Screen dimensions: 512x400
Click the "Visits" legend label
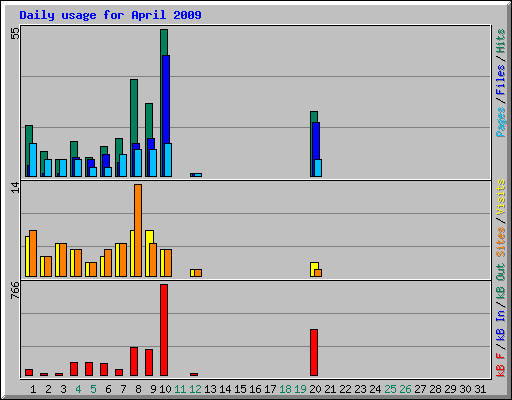pyautogui.click(x=500, y=197)
